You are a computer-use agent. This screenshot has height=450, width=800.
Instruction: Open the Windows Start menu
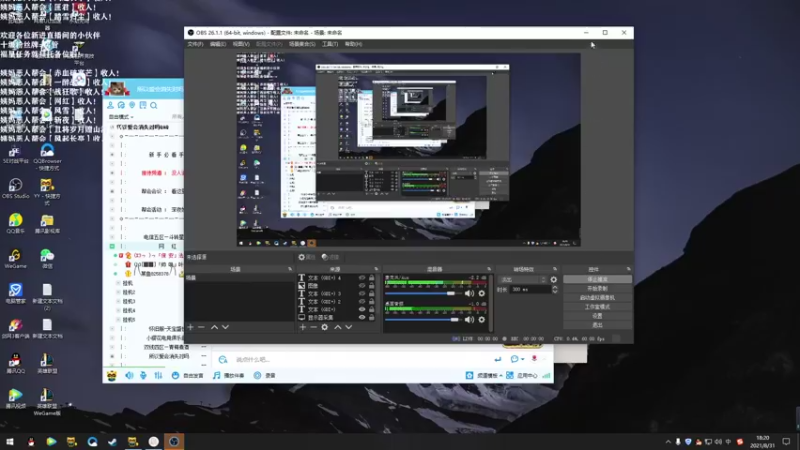click(10, 441)
